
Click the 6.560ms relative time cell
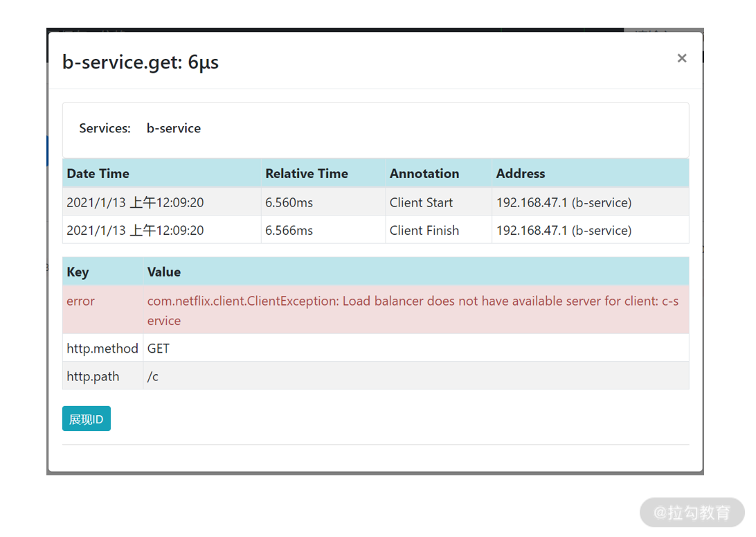(x=289, y=202)
